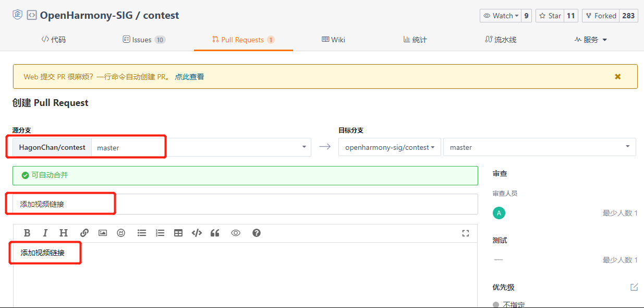Screen dimensions: 644x308
Task: Click the Italic formatting icon
Action: (x=45, y=233)
